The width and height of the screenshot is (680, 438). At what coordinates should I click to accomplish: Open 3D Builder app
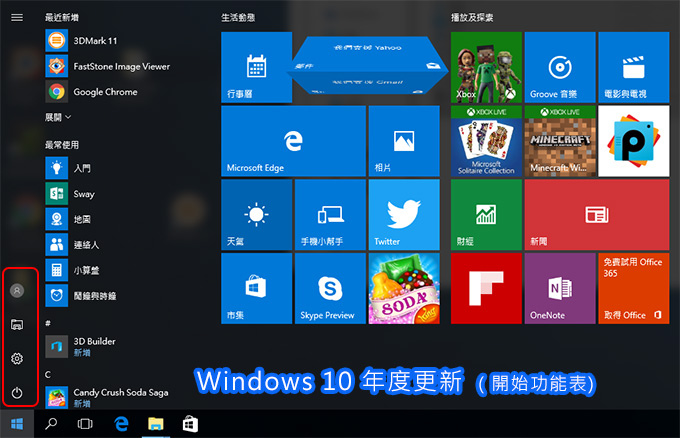pyautogui.click(x=81, y=346)
